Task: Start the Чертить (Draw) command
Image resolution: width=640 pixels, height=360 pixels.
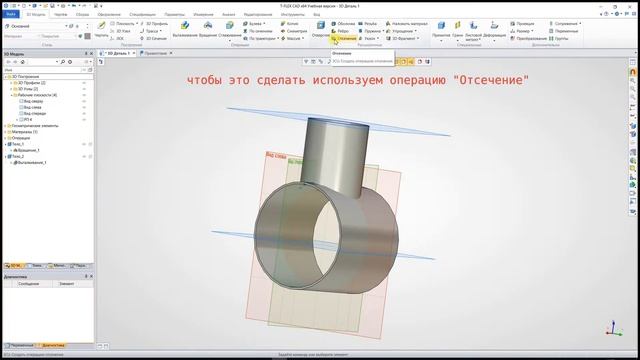Action: [x=101, y=29]
